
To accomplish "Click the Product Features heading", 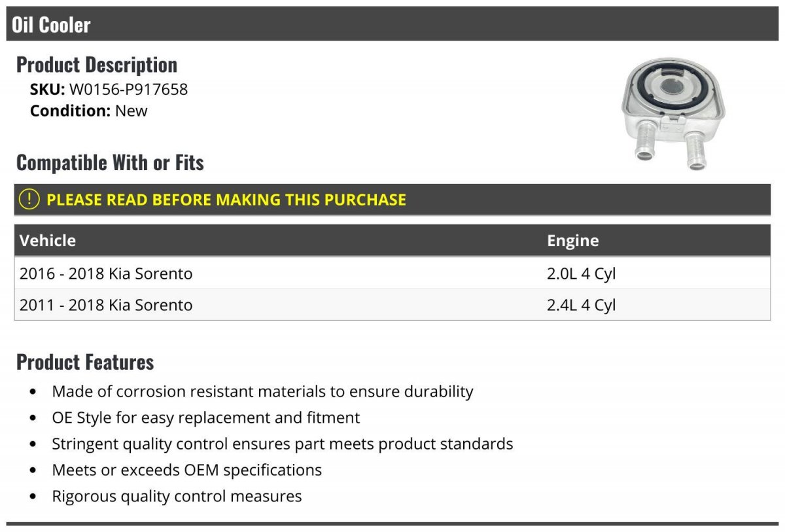I will [85, 362].
